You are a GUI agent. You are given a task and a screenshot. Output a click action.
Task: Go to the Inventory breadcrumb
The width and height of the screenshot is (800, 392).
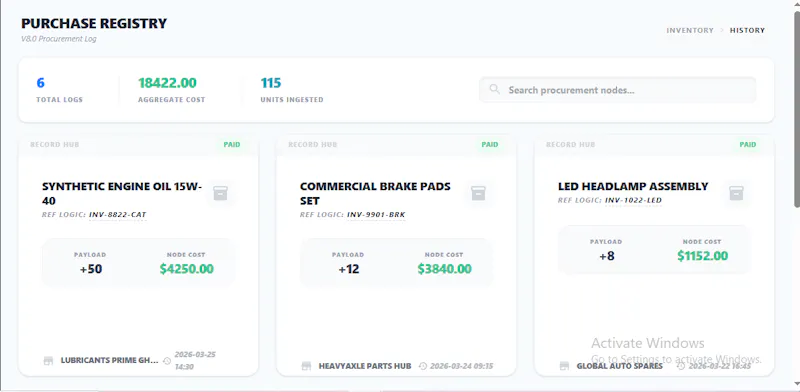[x=690, y=31]
